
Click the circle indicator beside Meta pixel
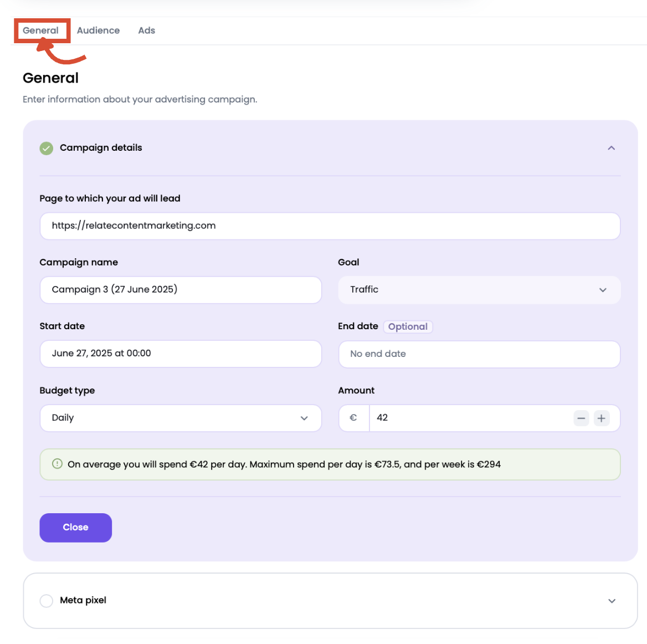(46, 600)
